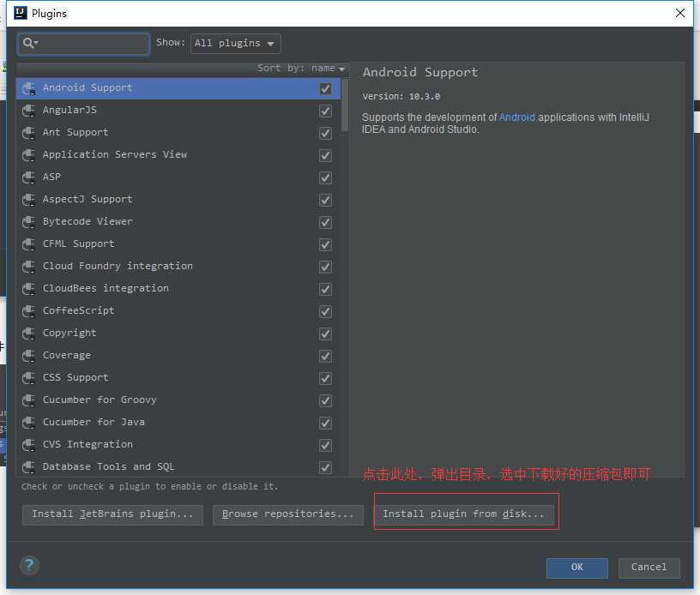Viewport: 700px width, 595px height.
Task: Toggle the ASP plugin checkbox
Action: [325, 177]
